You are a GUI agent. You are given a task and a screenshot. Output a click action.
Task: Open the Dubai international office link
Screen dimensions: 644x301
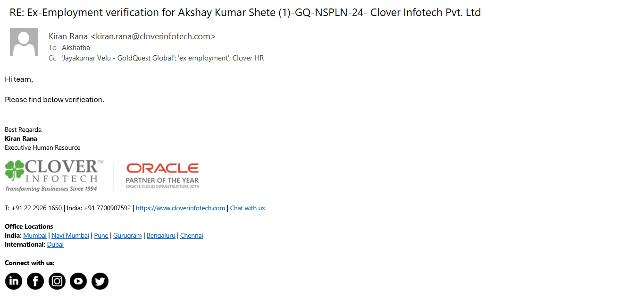tap(55, 245)
